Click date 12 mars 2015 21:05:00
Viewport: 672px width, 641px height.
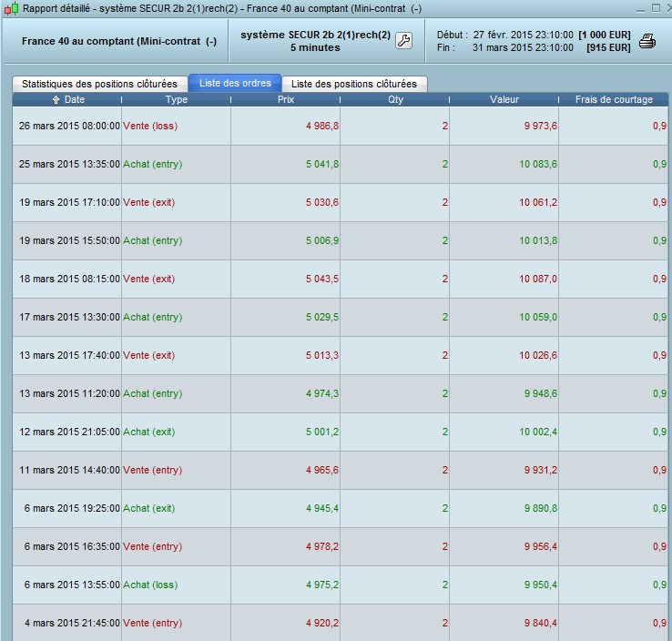(x=69, y=432)
